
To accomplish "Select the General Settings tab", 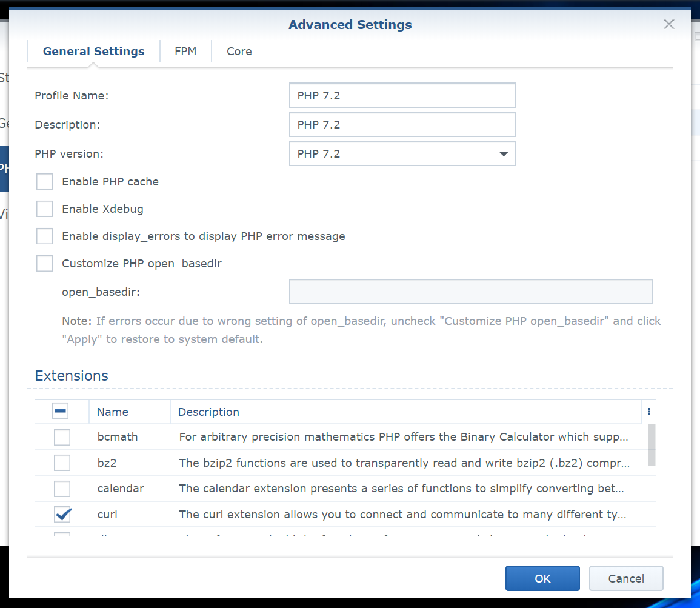I will click(x=93, y=52).
